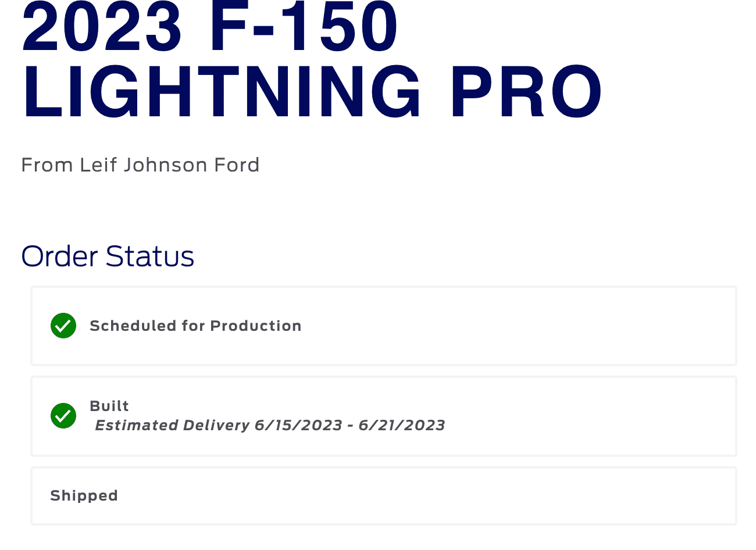
Task: Click the green checkmark beside Scheduled for Production
Action: pyautogui.click(x=63, y=326)
